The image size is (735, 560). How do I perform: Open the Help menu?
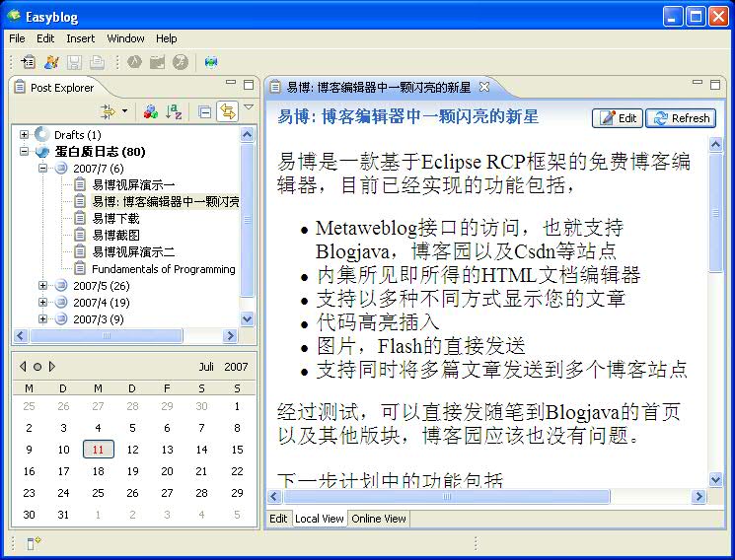pos(167,38)
